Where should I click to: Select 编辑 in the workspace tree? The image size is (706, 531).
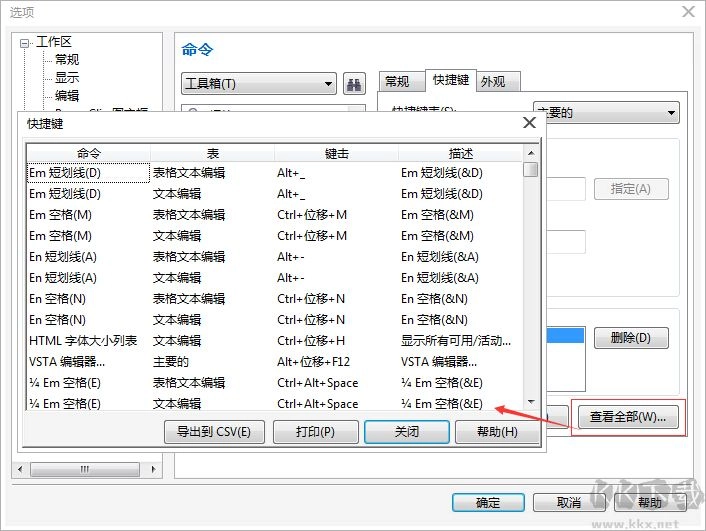67,96
